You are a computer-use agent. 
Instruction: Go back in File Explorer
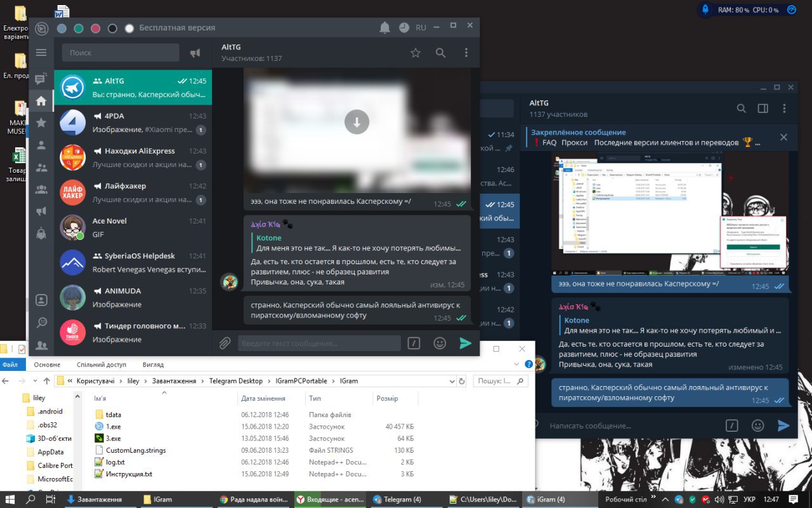pyautogui.click(x=6, y=381)
